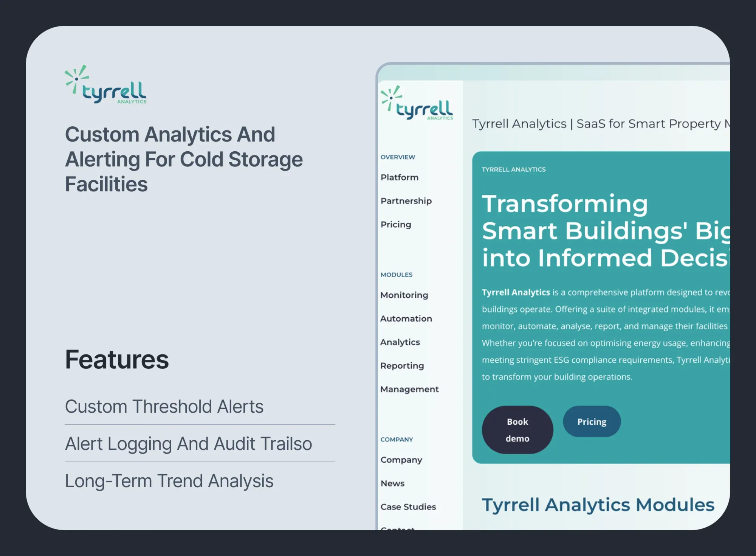Click the Tyrrell Analytics Modules heading

[598, 505]
